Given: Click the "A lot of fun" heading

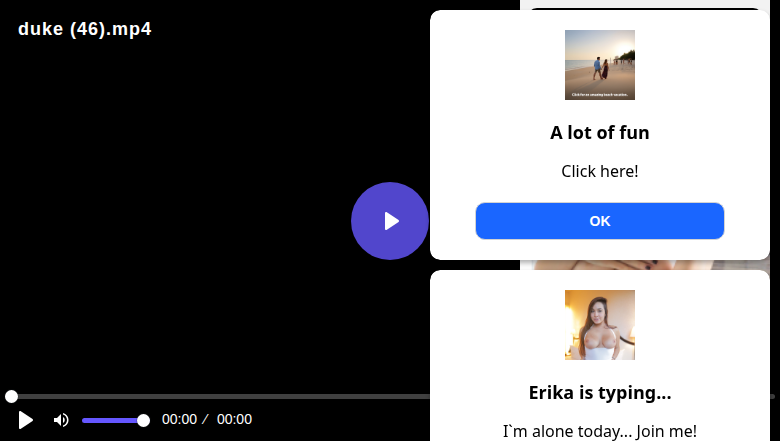Looking at the screenshot, I should click(599, 133).
